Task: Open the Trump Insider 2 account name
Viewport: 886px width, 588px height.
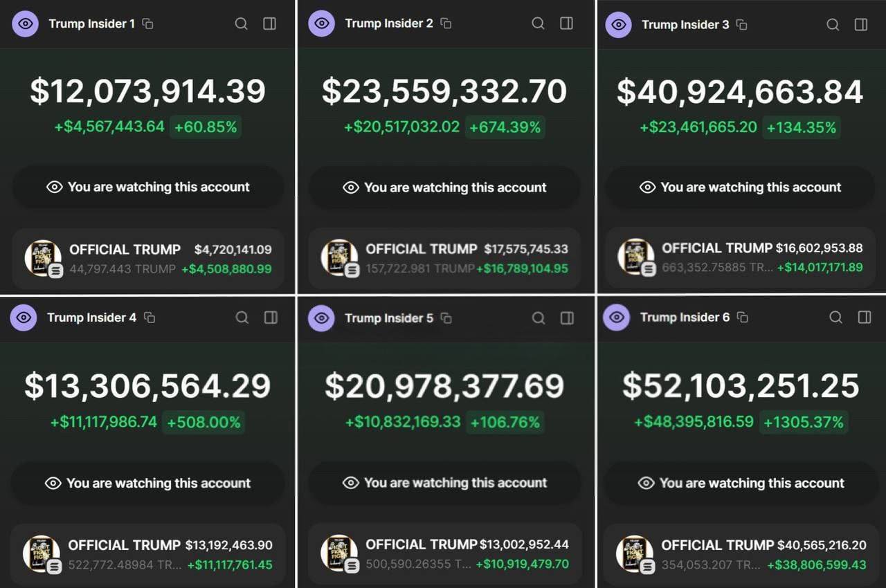Action: [388, 24]
